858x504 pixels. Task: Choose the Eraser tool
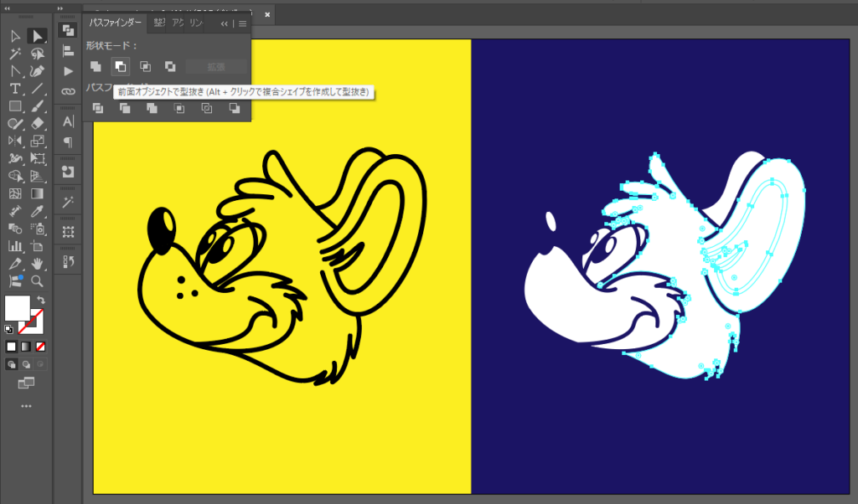pyautogui.click(x=37, y=124)
